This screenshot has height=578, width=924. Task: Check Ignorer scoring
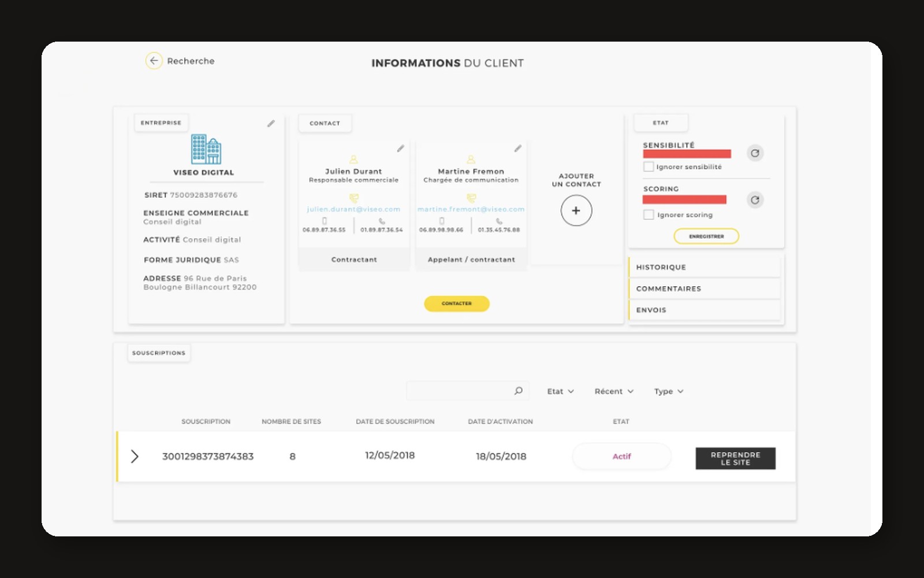pos(649,214)
